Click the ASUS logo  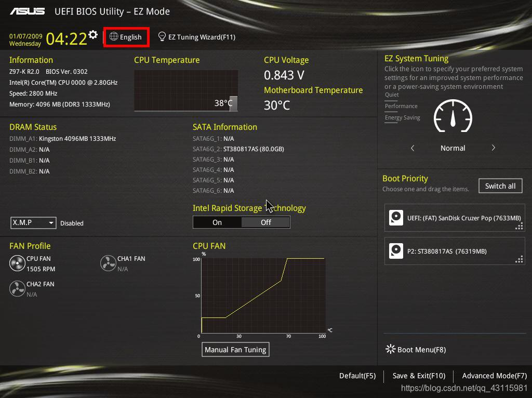coord(27,11)
